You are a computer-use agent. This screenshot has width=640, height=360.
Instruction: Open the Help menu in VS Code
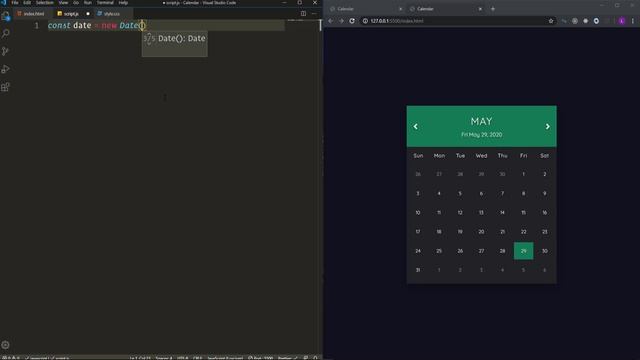123,2
